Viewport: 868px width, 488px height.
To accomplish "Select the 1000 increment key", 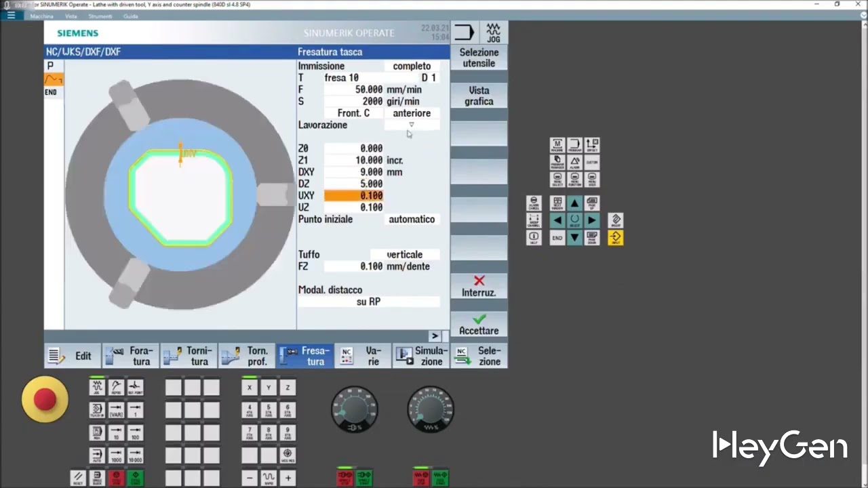I will (x=117, y=455).
